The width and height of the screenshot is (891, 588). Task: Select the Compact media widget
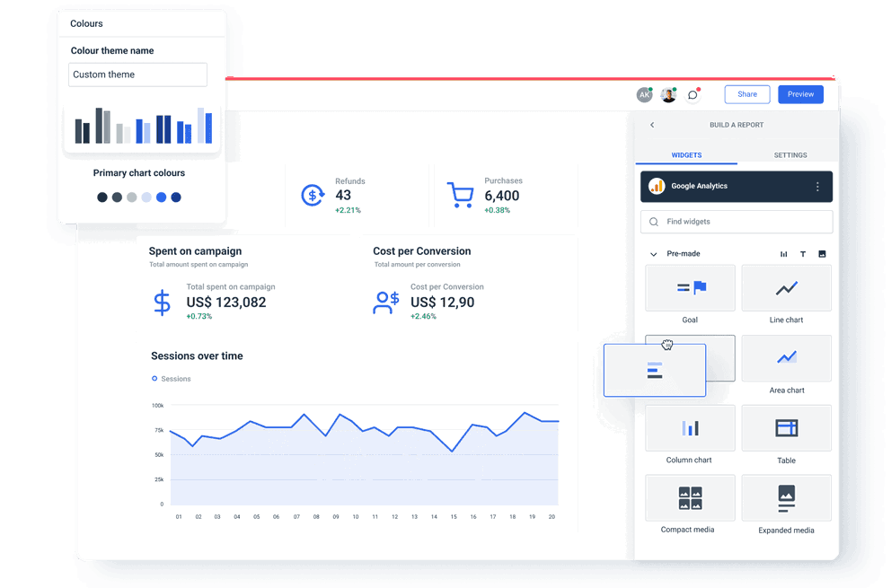point(690,498)
